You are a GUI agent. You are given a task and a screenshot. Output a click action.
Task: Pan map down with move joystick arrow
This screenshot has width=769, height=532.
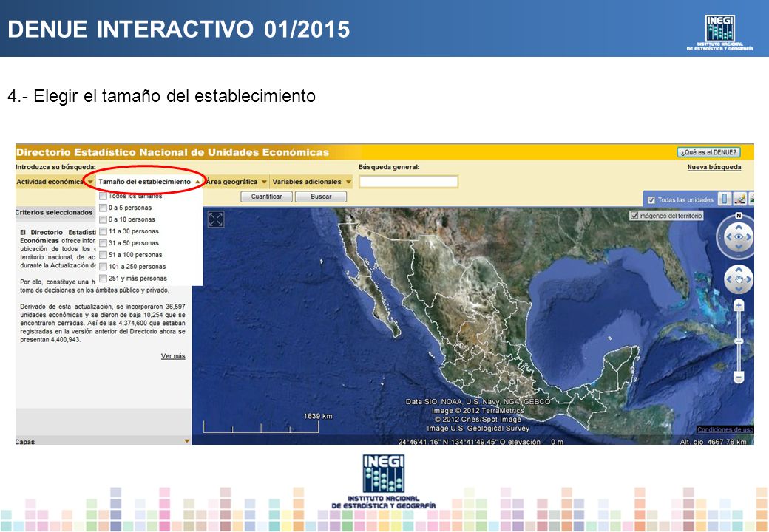(x=739, y=290)
